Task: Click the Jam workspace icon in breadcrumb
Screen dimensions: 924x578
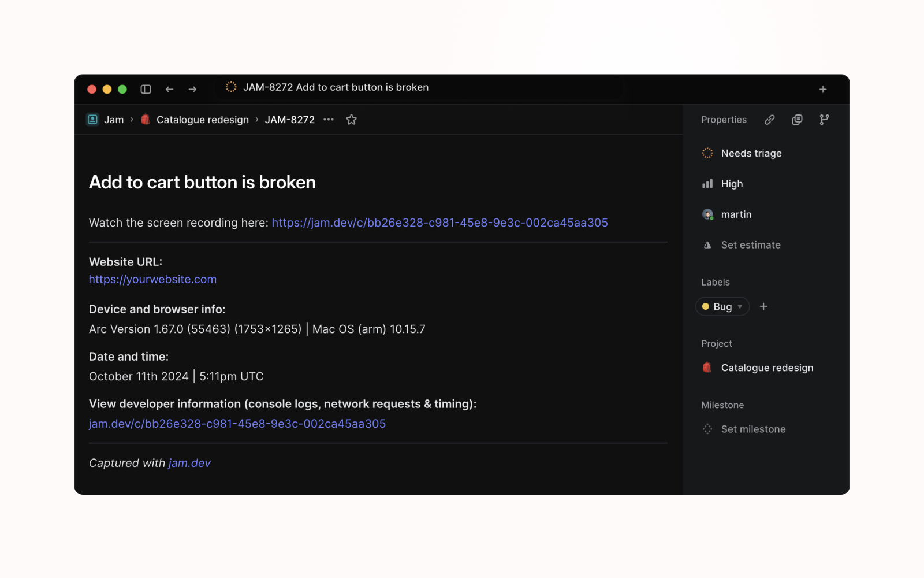Action: pyautogui.click(x=92, y=120)
